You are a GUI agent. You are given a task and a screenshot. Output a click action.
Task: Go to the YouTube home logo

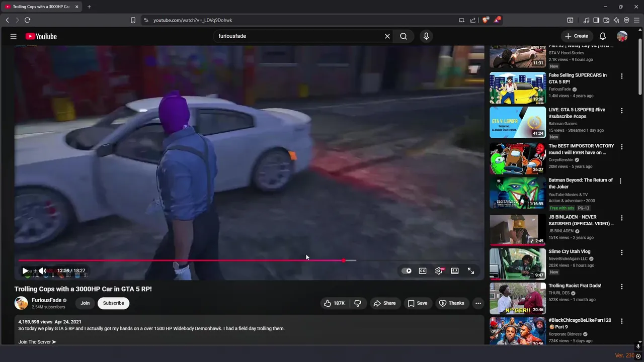(41, 36)
